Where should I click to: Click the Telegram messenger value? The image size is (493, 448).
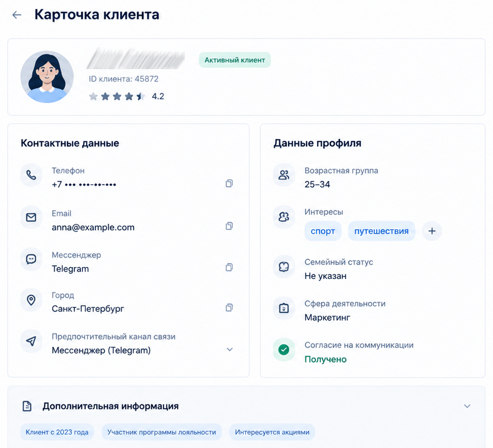70,269
